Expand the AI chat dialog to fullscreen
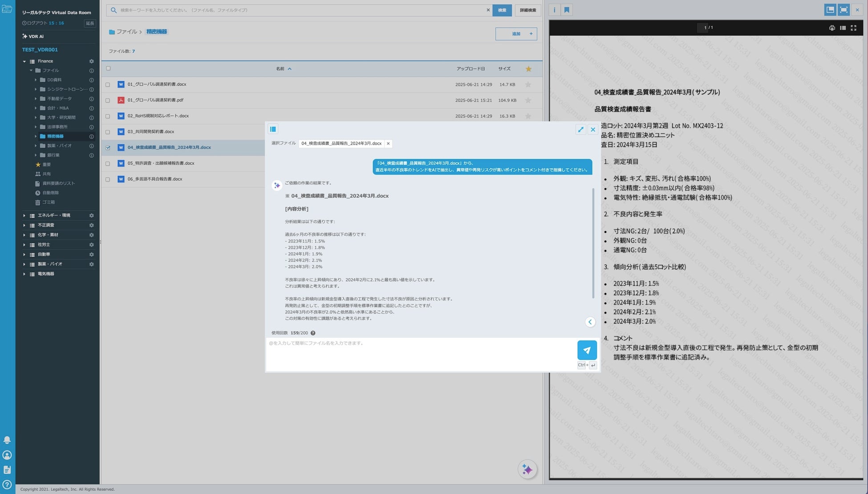 (x=580, y=130)
